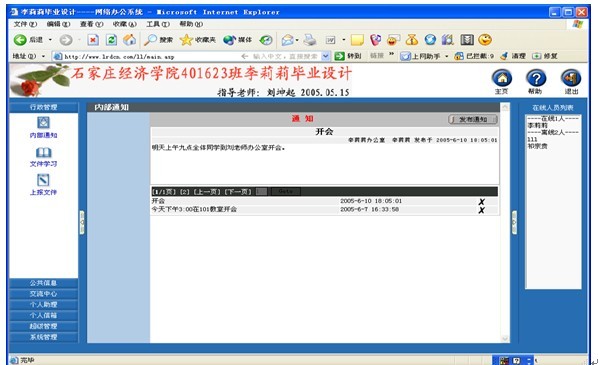Viewport: 599px width, 365px height.
Task: Click the page number input box
Action: (261, 191)
